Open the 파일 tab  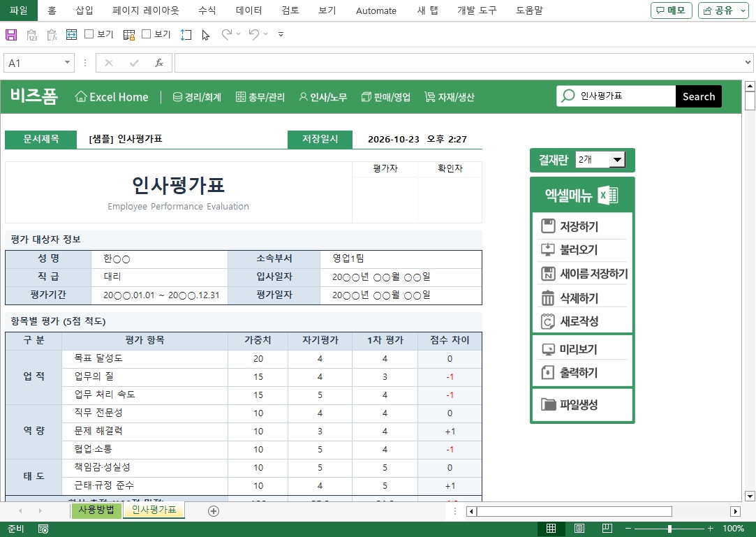19,10
